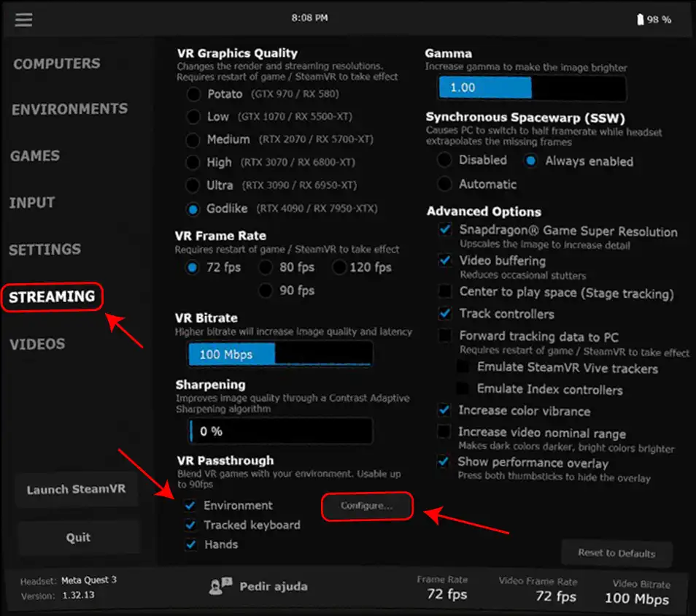Click the Video Frame Rate readout
Image resolution: width=696 pixels, height=616 pixels.
point(556,596)
